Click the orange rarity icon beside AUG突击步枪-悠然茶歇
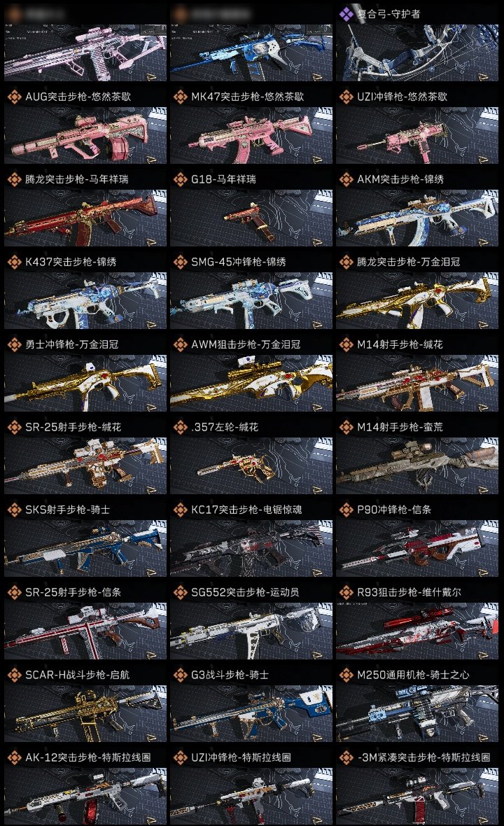Screen dimensions: 504x826 click(x=14, y=97)
